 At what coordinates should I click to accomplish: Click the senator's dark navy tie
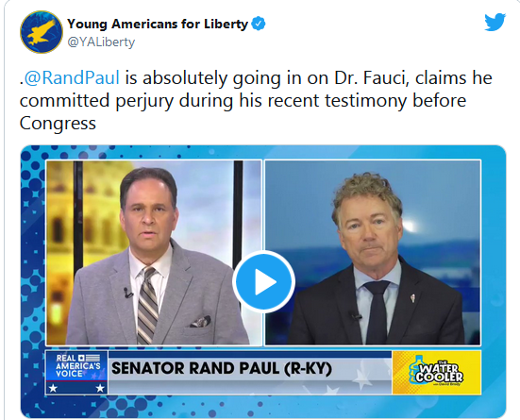tap(377, 311)
